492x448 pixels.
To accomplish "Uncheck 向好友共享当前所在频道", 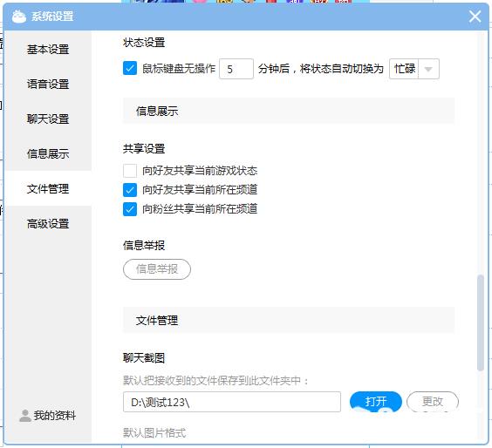I will click(130, 190).
